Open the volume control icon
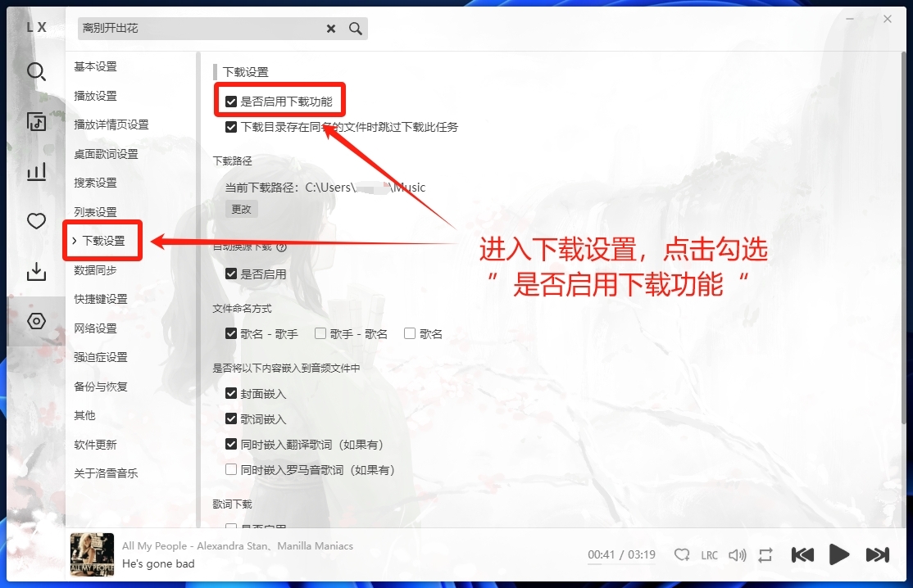 point(737,555)
